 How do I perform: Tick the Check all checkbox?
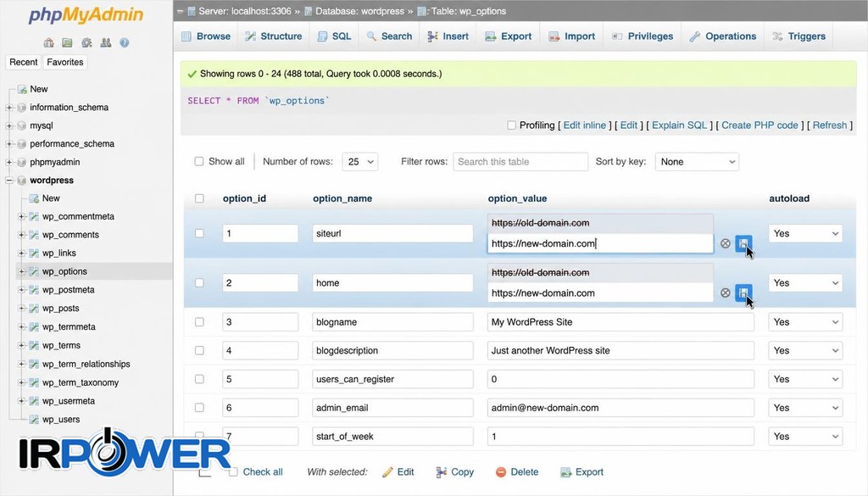tap(233, 471)
